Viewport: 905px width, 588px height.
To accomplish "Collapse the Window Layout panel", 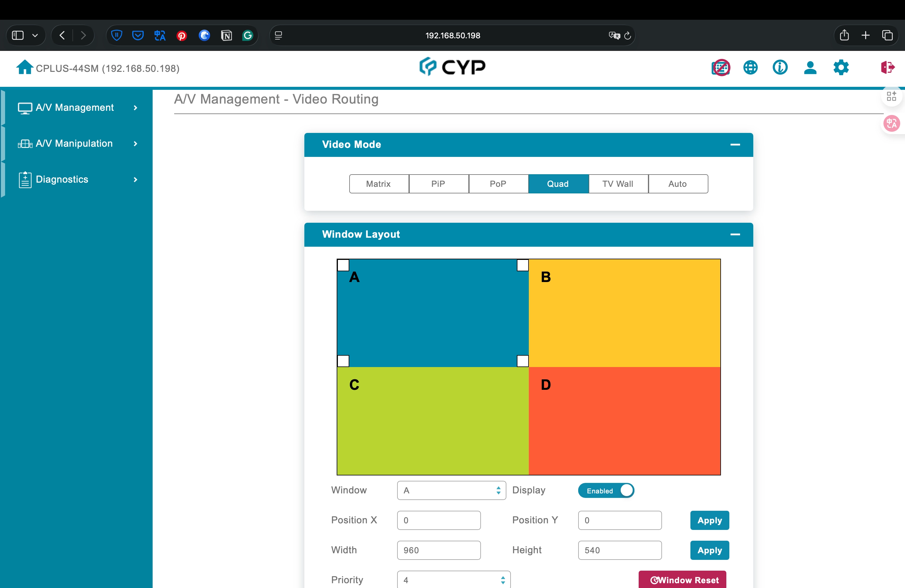I will (735, 234).
